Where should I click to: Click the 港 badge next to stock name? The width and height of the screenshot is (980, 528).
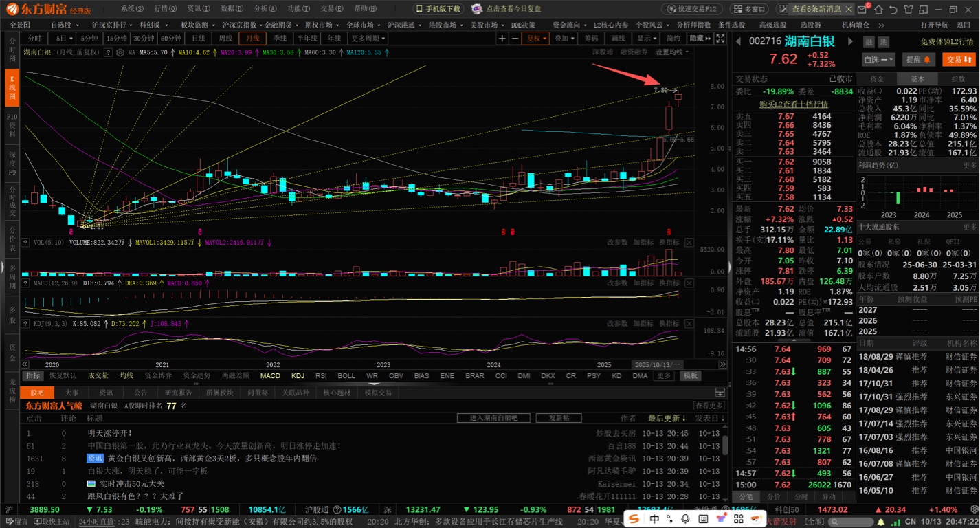[x=884, y=41]
